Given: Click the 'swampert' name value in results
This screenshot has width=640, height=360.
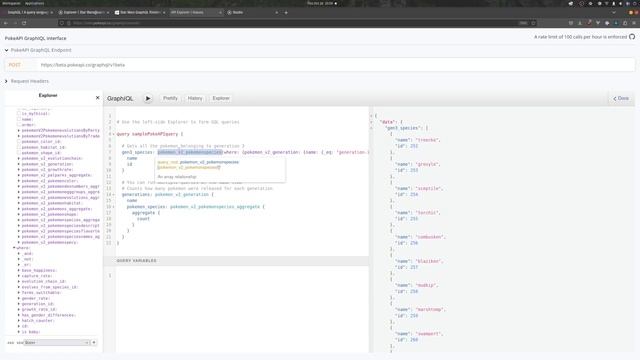Looking at the screenshot, I should coord(428,334).
